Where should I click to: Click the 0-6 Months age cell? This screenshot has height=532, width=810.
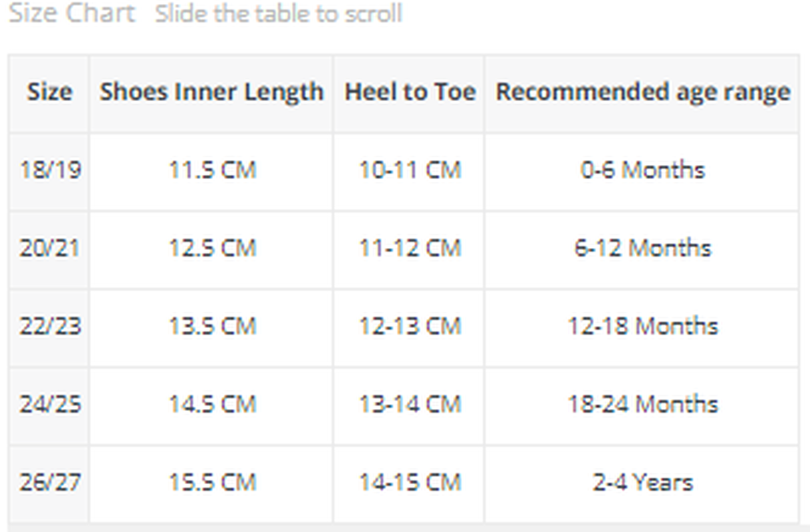[x=642, y=170]
